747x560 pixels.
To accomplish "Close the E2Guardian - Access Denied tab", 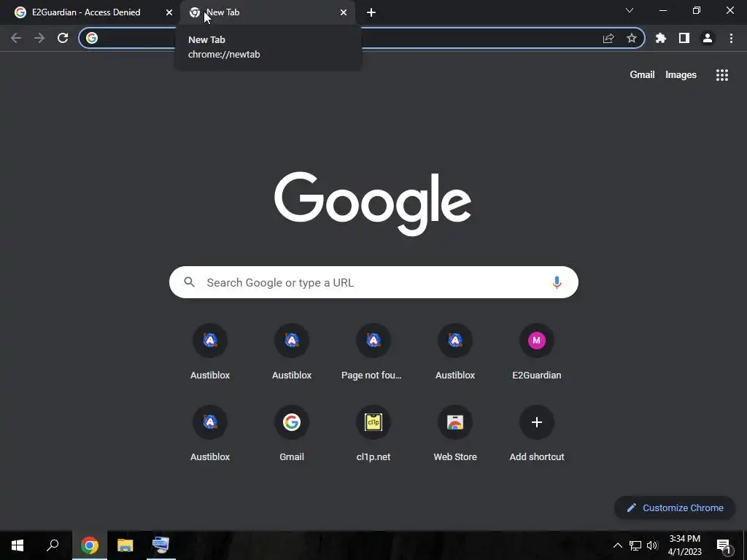I will click(x=169, y=12).
